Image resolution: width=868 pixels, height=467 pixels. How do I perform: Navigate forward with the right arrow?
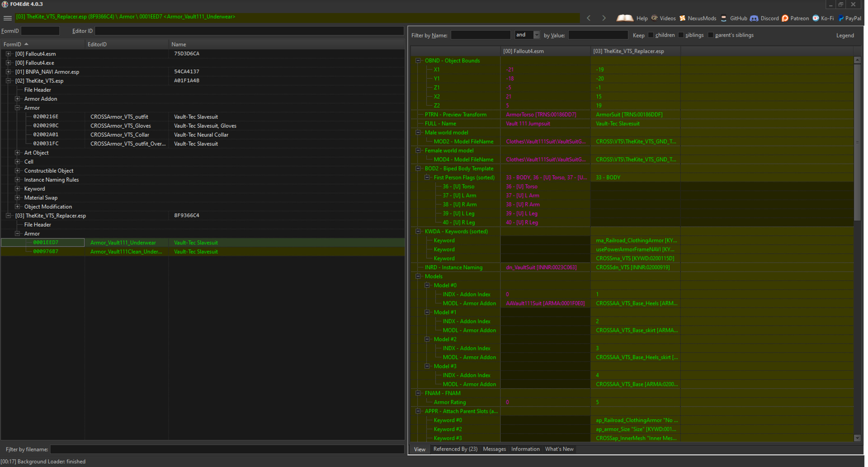[x=604, y=18]
